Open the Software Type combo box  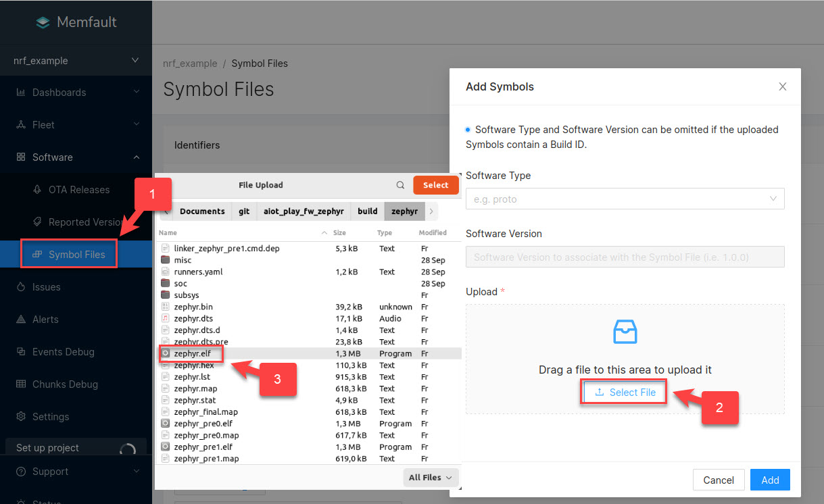pos(625,199)
